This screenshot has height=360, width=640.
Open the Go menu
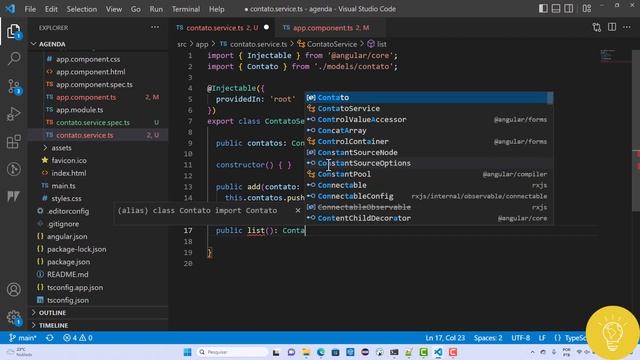[x=136, y=9]
